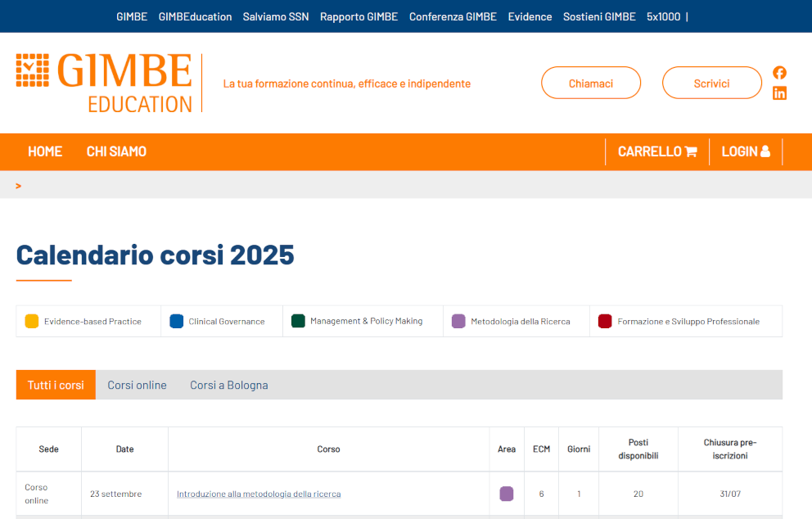
Task: Click the green Management & Policy Making swatch
Action: tap(298, 321)
